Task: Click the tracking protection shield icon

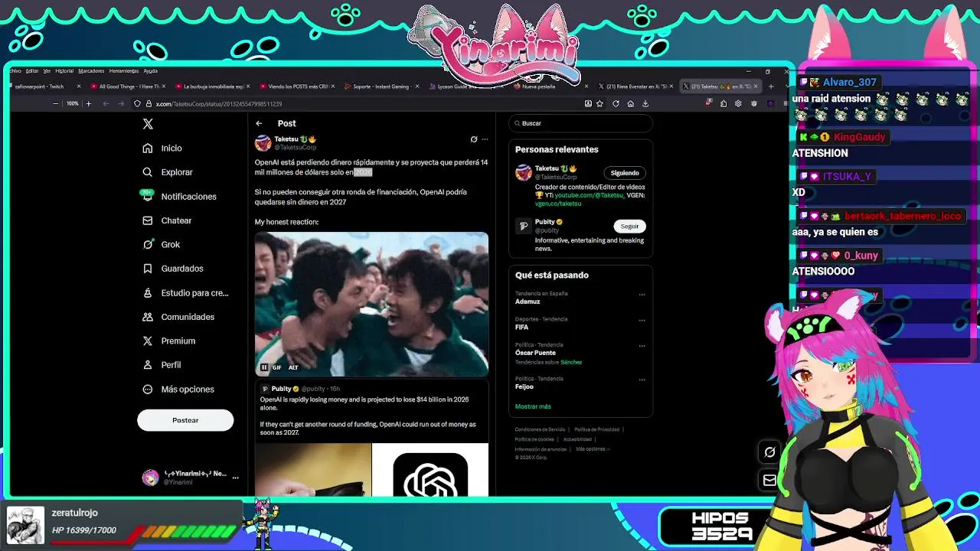Action: tap(137, 103)
